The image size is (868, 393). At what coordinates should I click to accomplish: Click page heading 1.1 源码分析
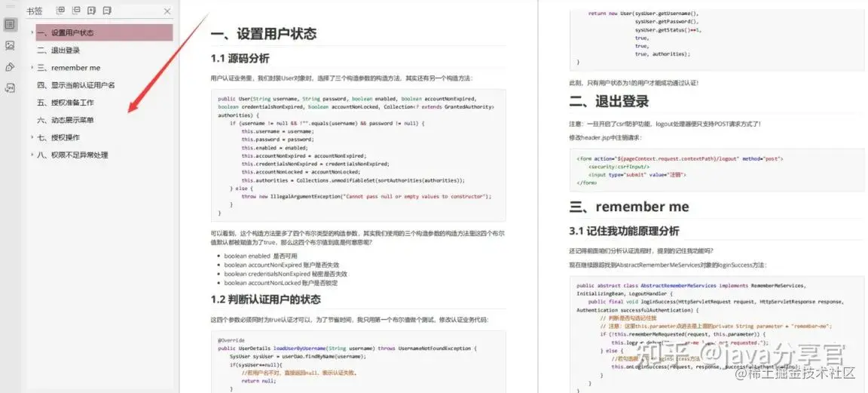pyautogui.click(x=240, y=58)
